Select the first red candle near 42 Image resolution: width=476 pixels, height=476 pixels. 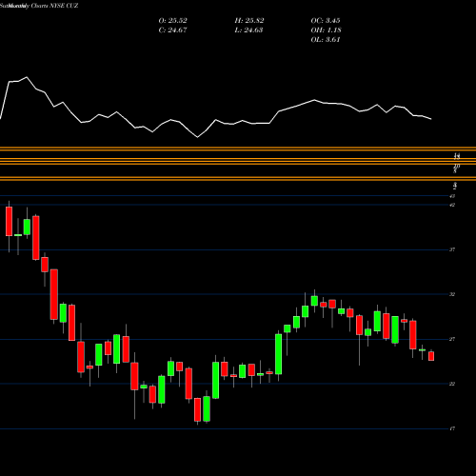click(x=9, y=222)
